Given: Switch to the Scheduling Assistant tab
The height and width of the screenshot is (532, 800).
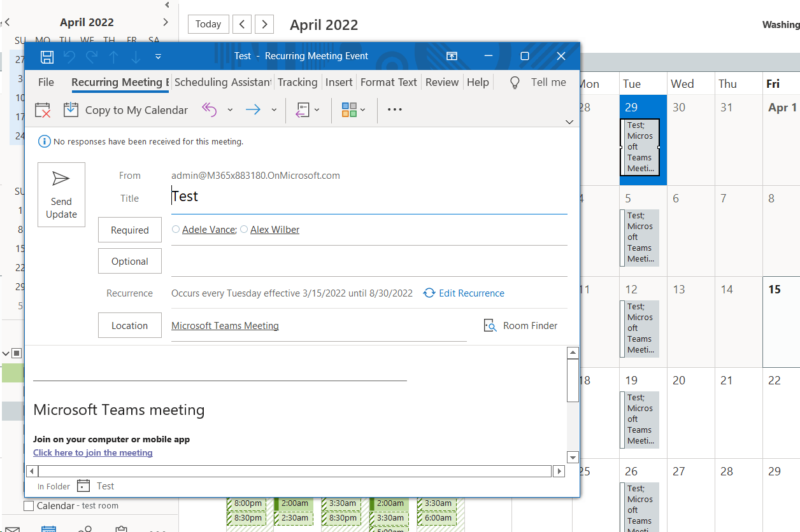Looking at the screenshot, I should (222, 81).
